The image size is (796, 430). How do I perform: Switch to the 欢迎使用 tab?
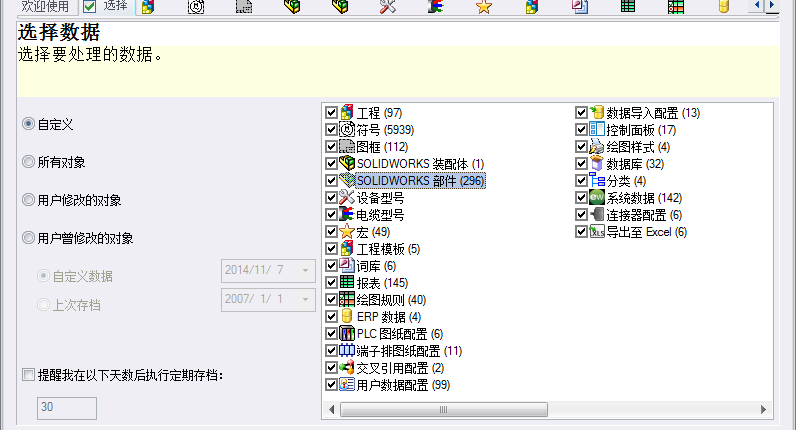click(45, 6)
